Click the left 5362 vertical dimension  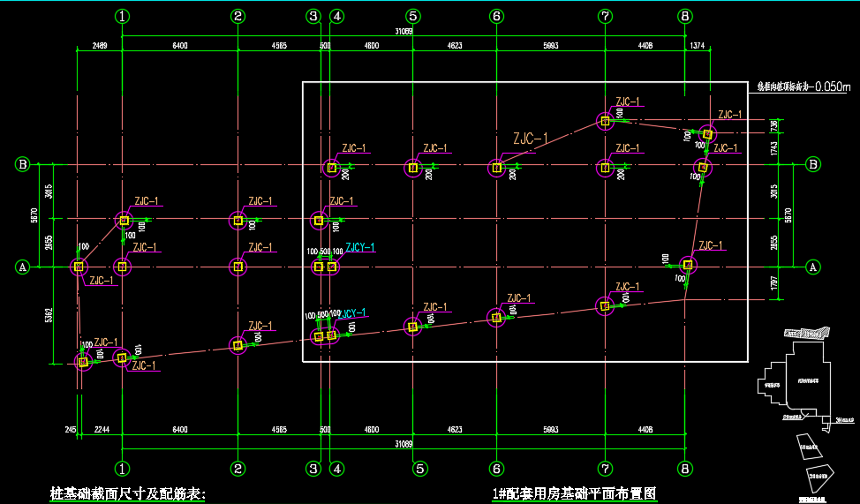(x=50, y=313)
